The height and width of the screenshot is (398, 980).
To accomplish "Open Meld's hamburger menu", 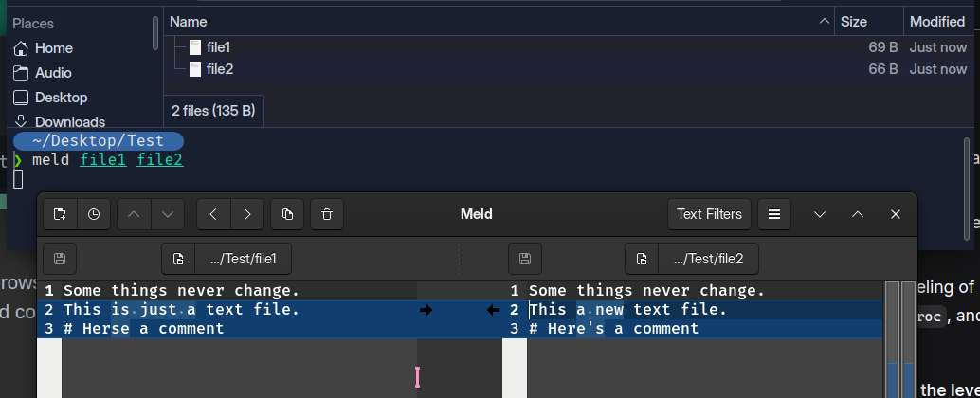I will tap(773, 214).
